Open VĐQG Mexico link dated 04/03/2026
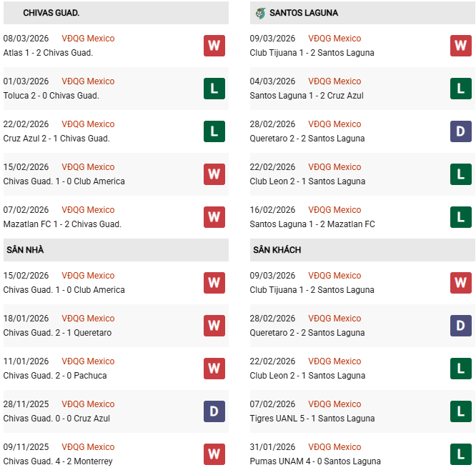This screenshot has width=476, height=470. pyautogui.click(x=334, y=81)
